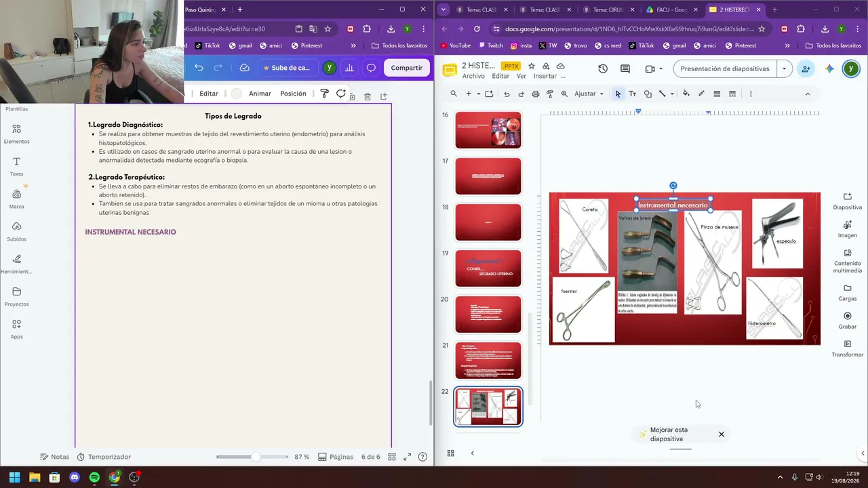The image size is (868, 488).
Task: Open fill color bucket in Slides
Action: coord(686,94)
